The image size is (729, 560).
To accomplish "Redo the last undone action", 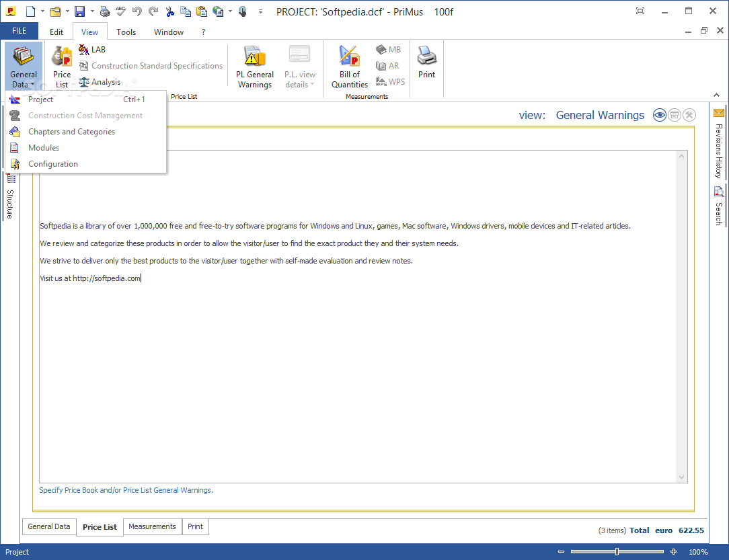I will 153,11.
